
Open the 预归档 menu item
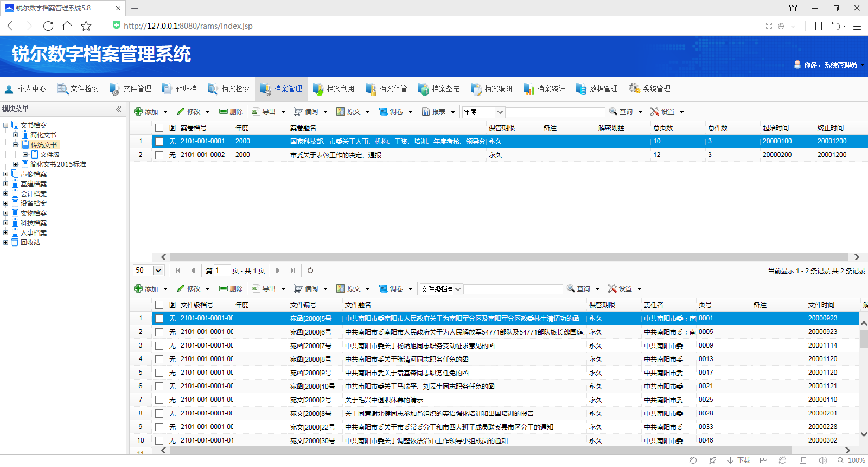coord(180,89)
